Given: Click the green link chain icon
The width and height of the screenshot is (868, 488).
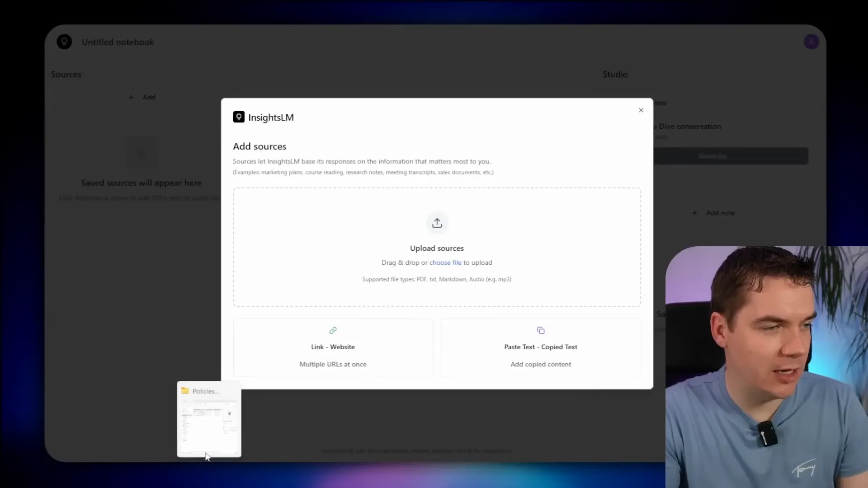Looking at the screenshot, I should click(x=333, y=330).
